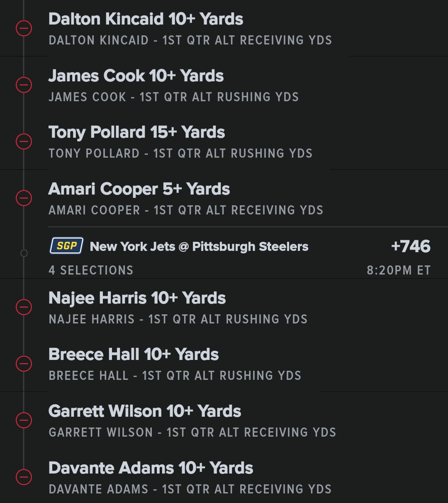Tap the SGP badge icon
The height and width of the screenshot is (503, 448).
coord(66,246)
